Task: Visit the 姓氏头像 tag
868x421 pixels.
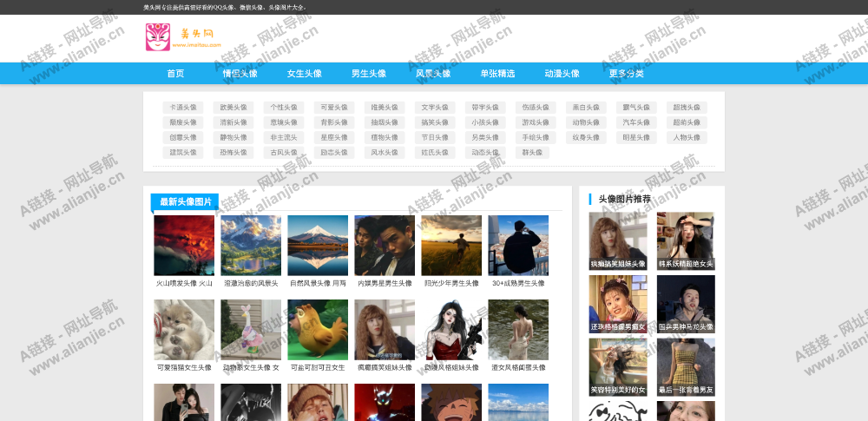Action: click(435, 152)
